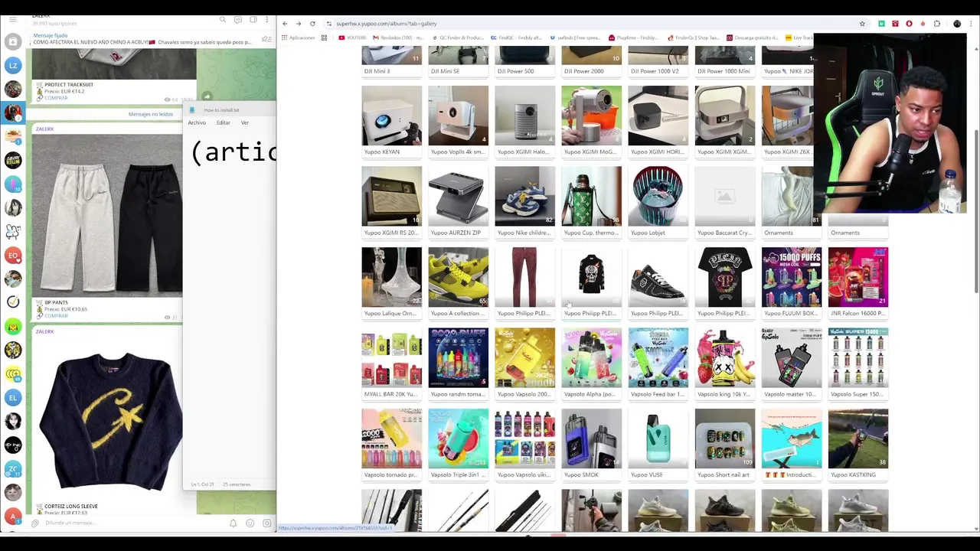Open the browser extensions puzzle icon
The image size is (980, 551).
point(937,24)
